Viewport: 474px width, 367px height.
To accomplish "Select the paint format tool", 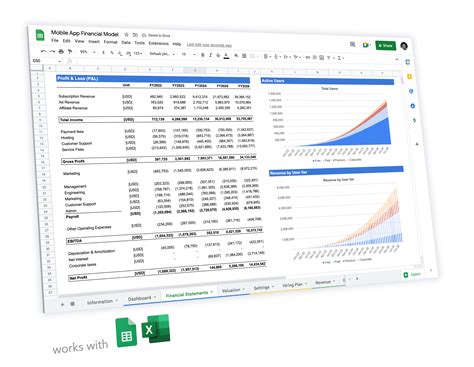I will pyautogui.click(x=70, y=52).
